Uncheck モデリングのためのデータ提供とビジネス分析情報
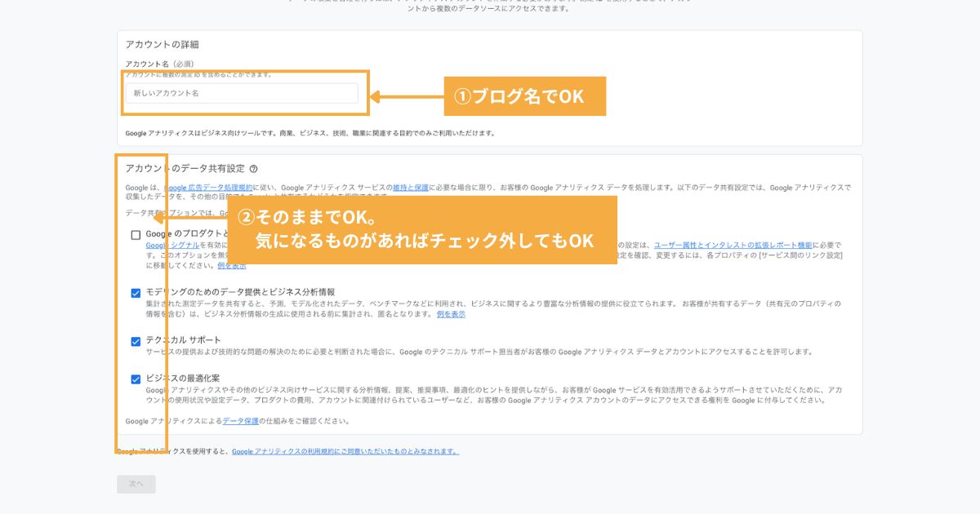This screenshot has height=514, width=980. [x=136, y=293]
